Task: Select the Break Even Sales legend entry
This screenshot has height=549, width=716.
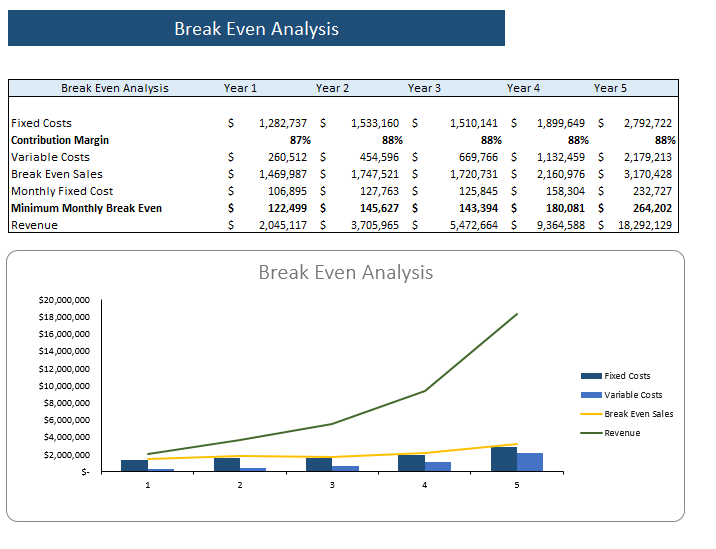Action: click(627, 414)
